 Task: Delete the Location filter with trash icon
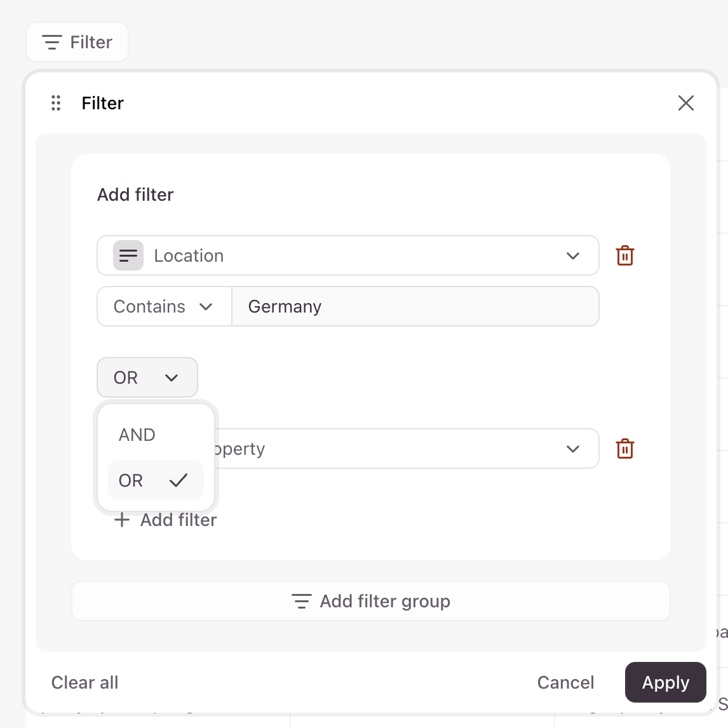(x=625, y=255)
